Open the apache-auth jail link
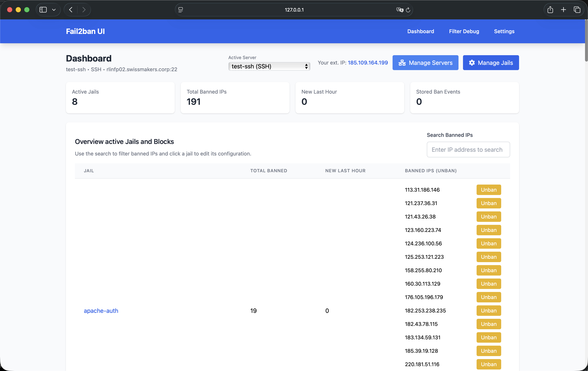 (101, 311)
